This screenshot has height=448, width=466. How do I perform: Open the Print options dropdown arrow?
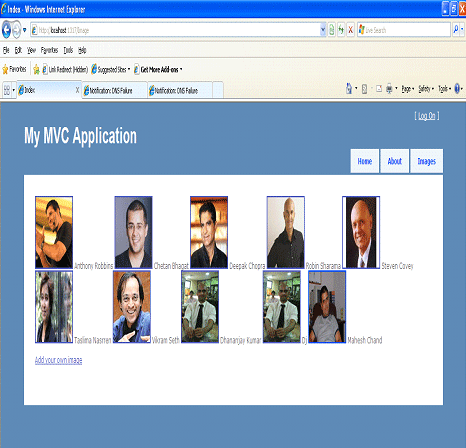(x=396, y=89)
